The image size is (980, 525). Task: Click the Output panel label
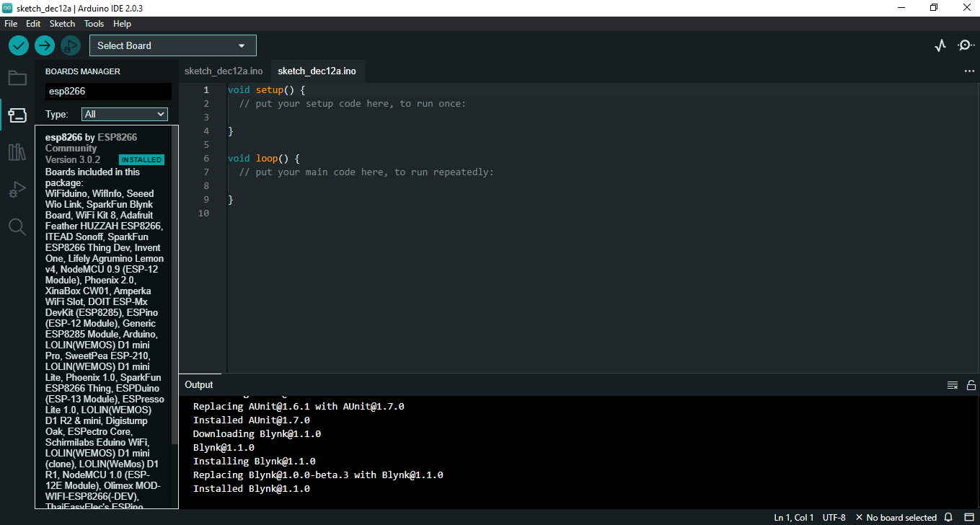click(199, 385)
